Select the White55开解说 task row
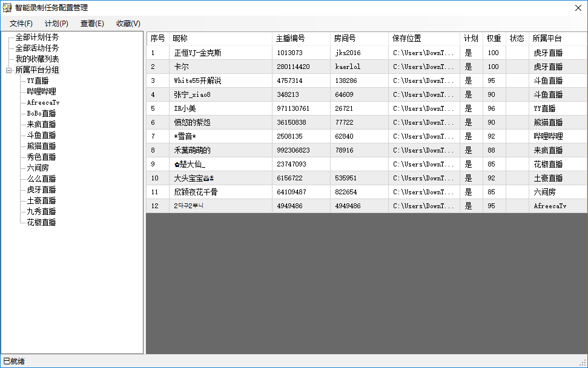 (x=197, y=80)
